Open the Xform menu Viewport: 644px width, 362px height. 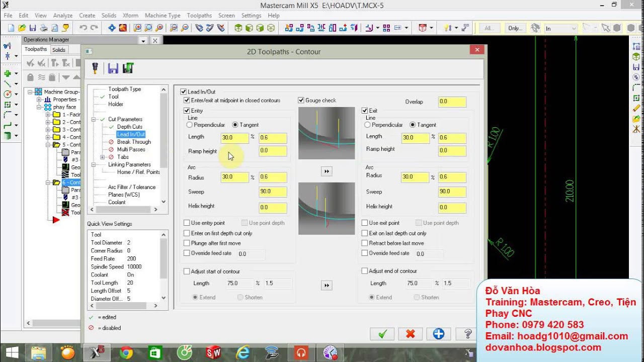[x=130, y=16]
